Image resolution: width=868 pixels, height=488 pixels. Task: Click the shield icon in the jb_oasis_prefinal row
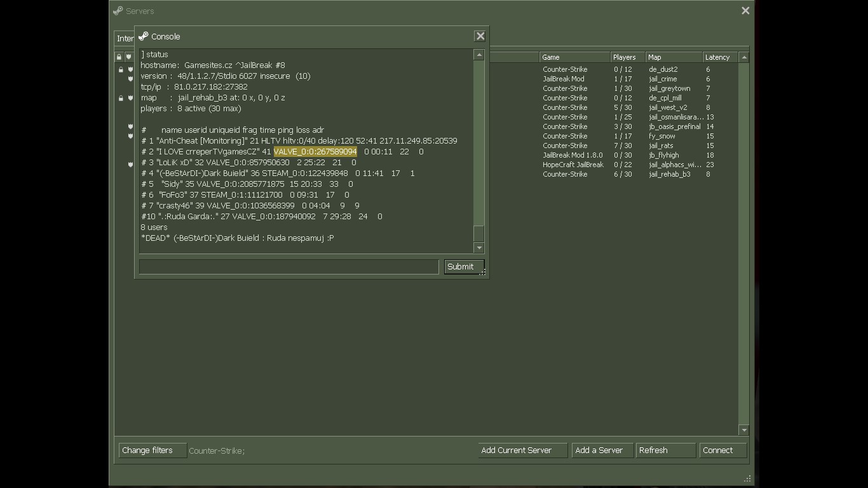click(130, 126)
